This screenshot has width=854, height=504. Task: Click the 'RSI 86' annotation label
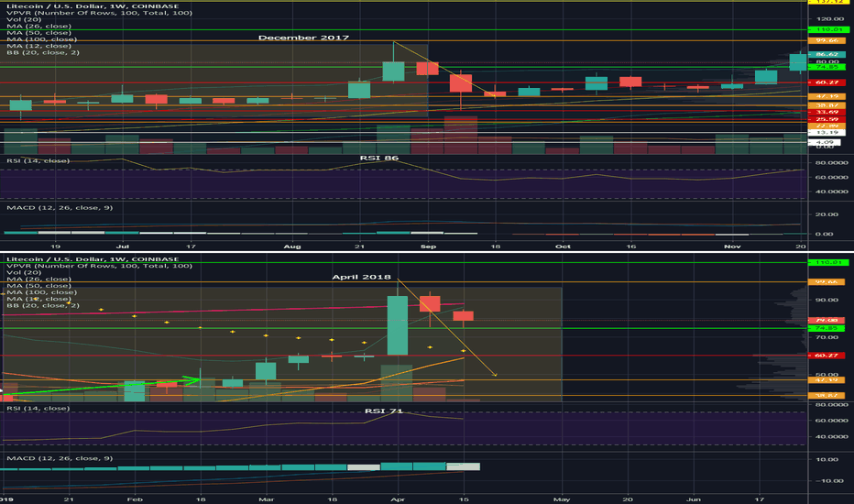tap(379, 158)
